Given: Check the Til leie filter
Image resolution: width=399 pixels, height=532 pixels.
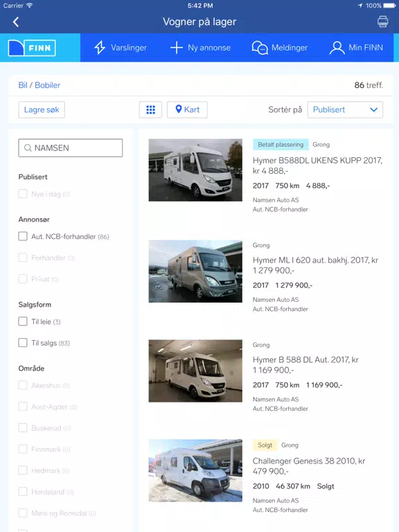Looking at the screenshot, I should [x=23, y=321].
